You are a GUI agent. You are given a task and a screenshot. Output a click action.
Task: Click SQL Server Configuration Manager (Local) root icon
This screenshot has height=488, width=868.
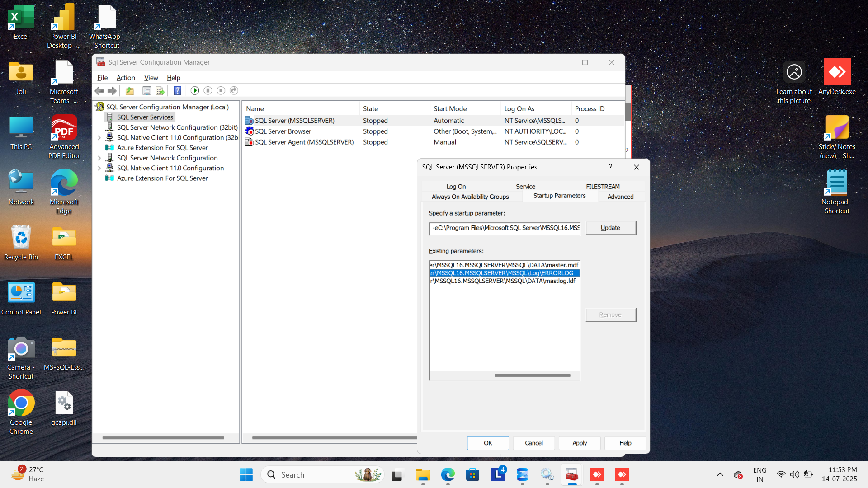point(99,107)
